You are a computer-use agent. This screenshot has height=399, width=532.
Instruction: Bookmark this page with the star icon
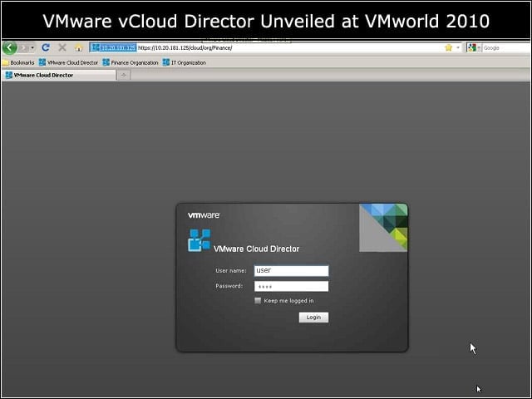tap(449, 48)
